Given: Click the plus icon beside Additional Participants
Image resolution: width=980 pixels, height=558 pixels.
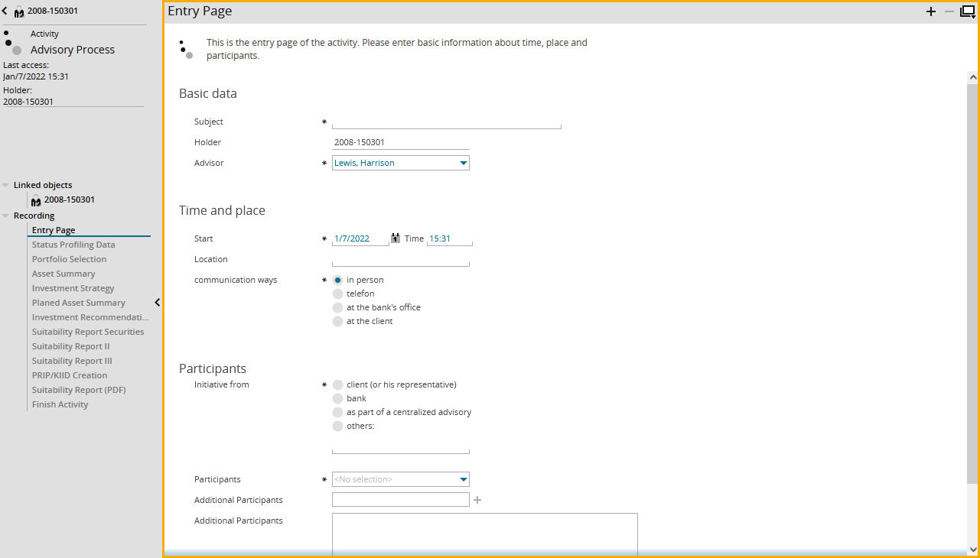Looking at the screenshot, I should coord(477,500).
